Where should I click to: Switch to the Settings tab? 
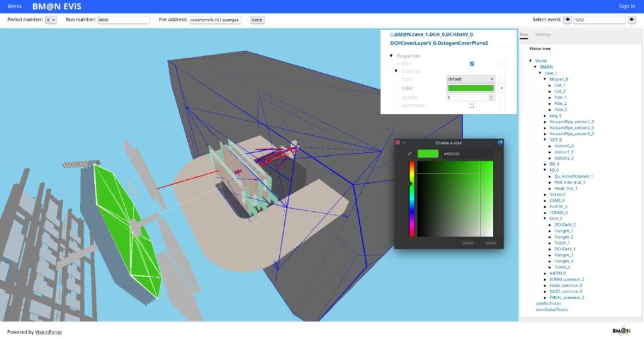point(543,35)
